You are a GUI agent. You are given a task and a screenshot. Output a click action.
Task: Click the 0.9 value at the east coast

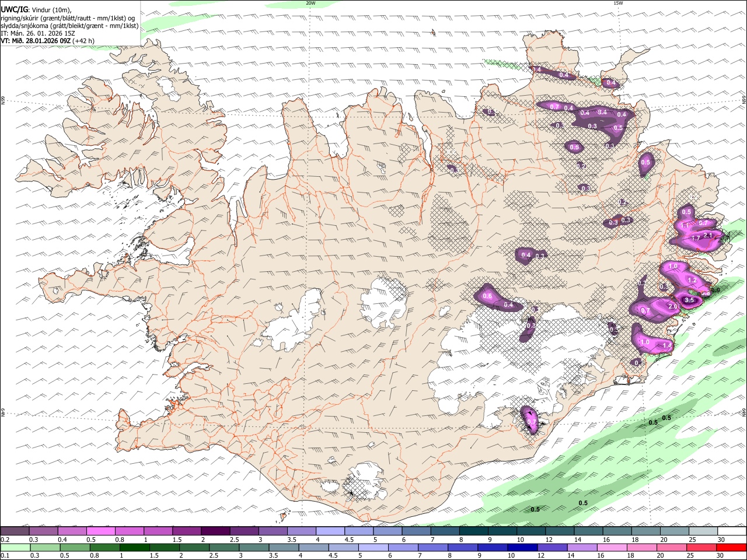716,290
